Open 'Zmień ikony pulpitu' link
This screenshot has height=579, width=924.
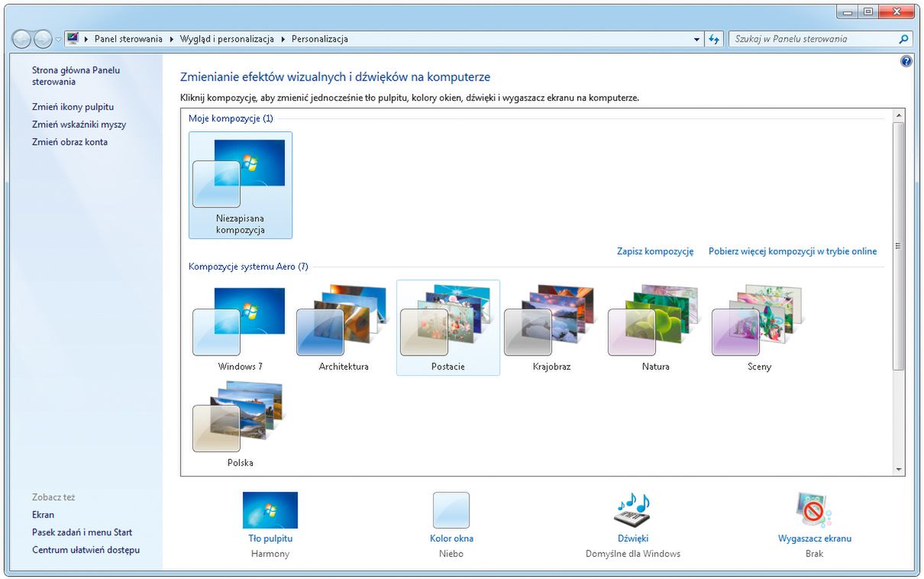pyautogui.click(x=73, y=107)
